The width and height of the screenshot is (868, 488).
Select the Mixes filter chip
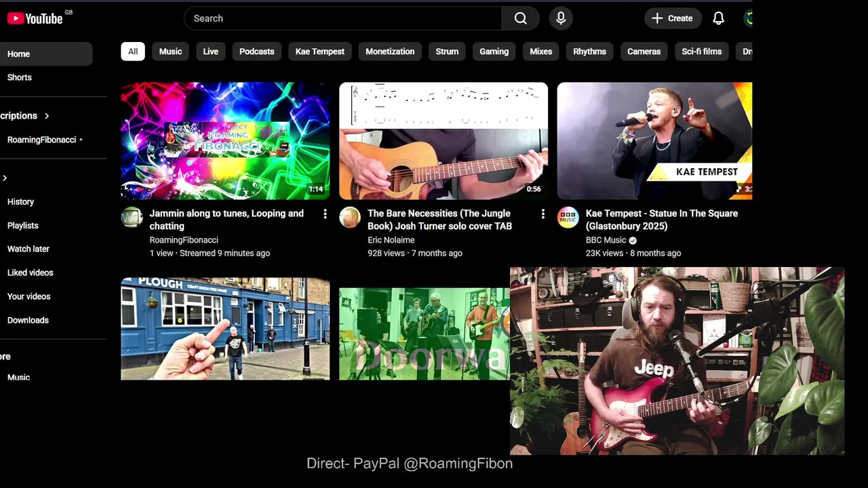coord(540,52)
